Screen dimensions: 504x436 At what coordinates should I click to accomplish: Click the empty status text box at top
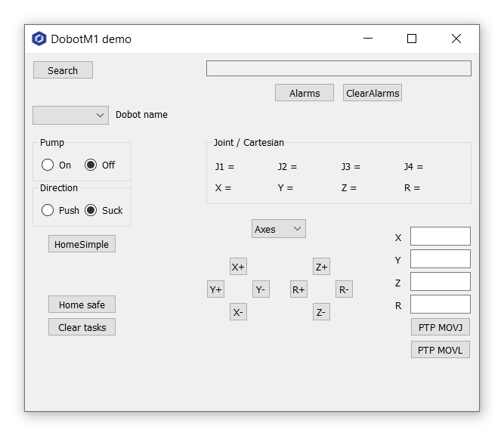click(339, 69)
